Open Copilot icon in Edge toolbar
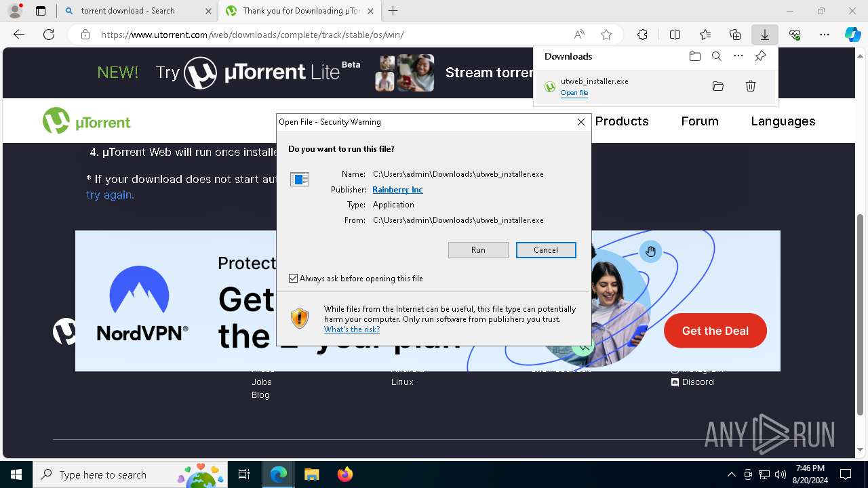Screen dimensions: 868x488 [852, 35]
